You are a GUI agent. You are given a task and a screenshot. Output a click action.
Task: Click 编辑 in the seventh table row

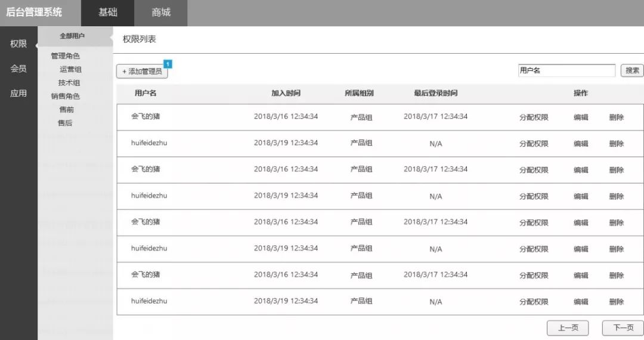click(581, 275)
